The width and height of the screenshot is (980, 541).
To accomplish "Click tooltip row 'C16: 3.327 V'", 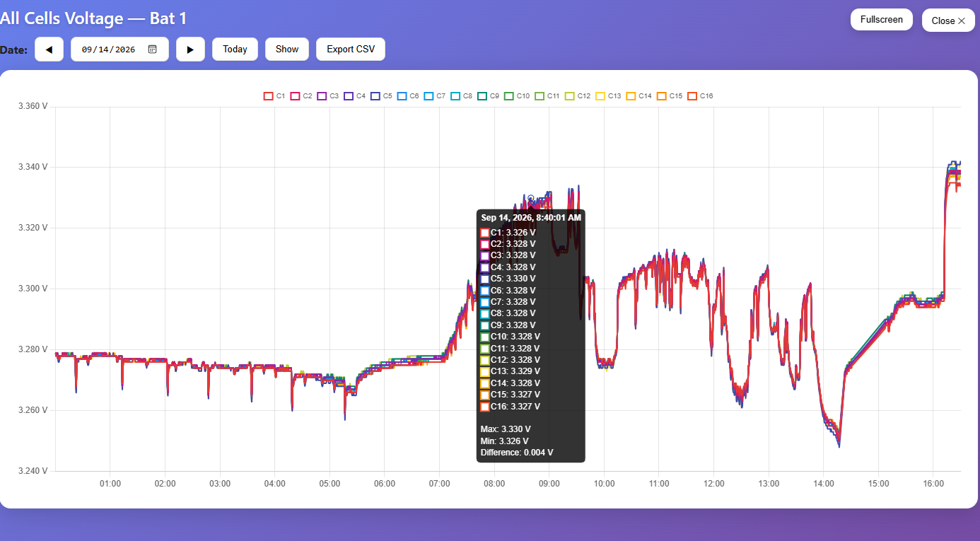I will 511,406.
